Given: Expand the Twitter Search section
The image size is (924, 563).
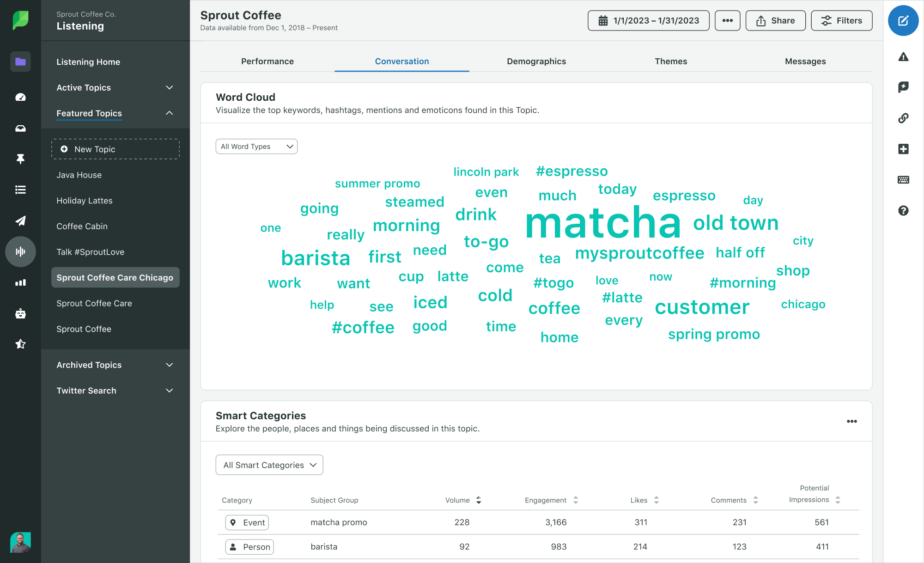Looking at the screenshot, I should pyautogui.click(x=169, y=390).
